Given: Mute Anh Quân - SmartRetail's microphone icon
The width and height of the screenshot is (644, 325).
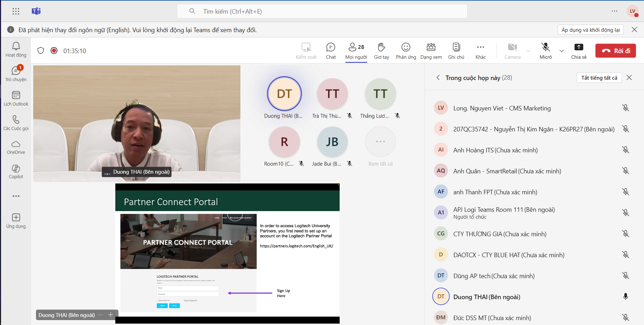Looking at the screenshot, I should pos(625,171).
